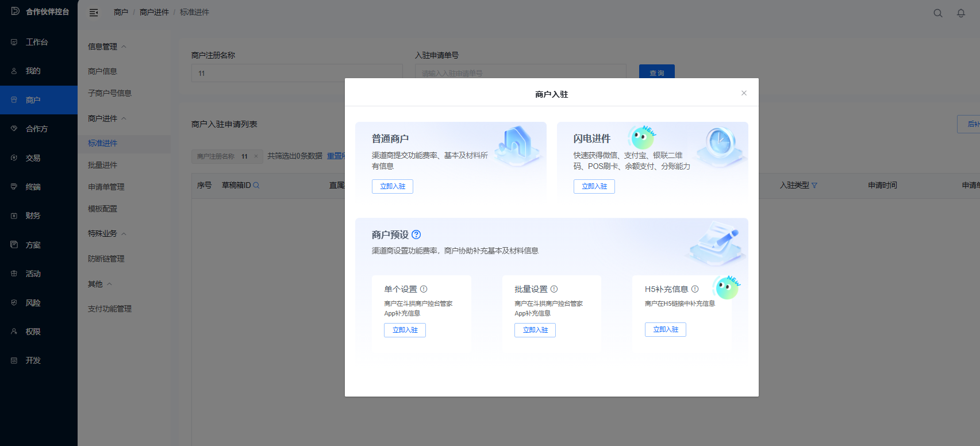Open filter icon on 入驻类型 column

click(x=814, y=185)
